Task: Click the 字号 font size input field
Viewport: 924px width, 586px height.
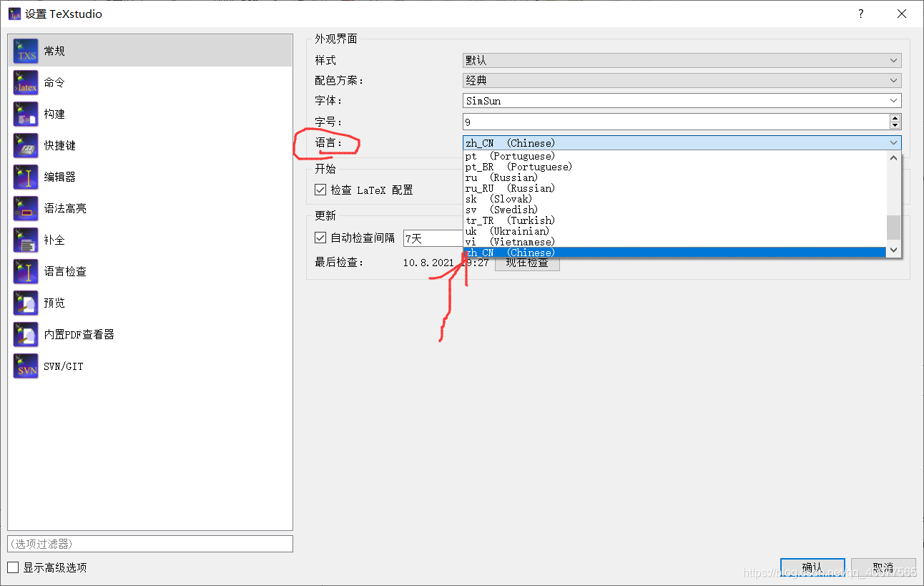Action: pyautogui.click(x=676, y=122)
